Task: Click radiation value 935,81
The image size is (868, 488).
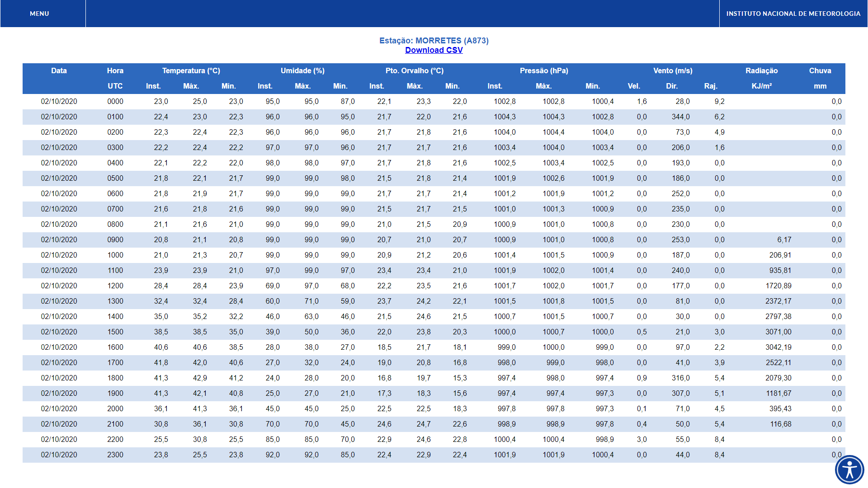Action: pyautogui.click(x=780, y=270)
